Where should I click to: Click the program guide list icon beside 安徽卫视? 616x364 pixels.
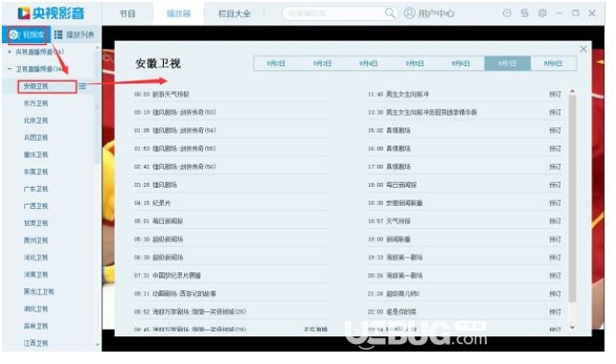point(82,86)
